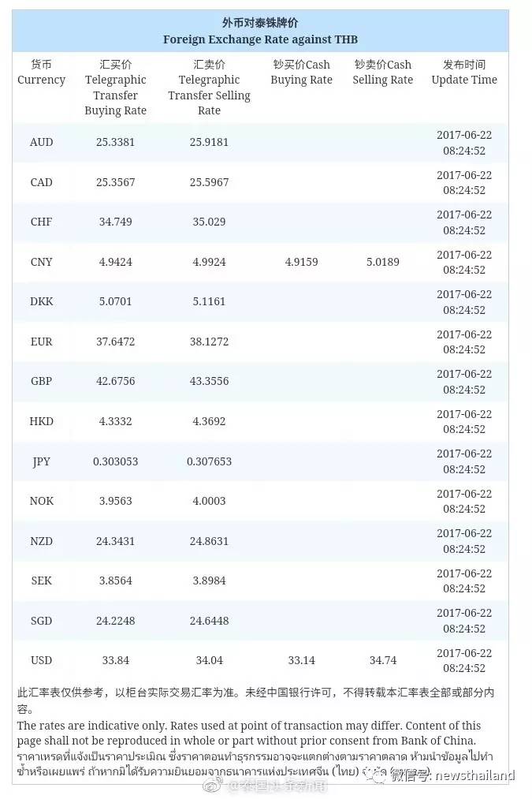Click the Cash Buying Rate column header
The width and height of the screenshot is (532, 799).
click(x=301, y=72)
